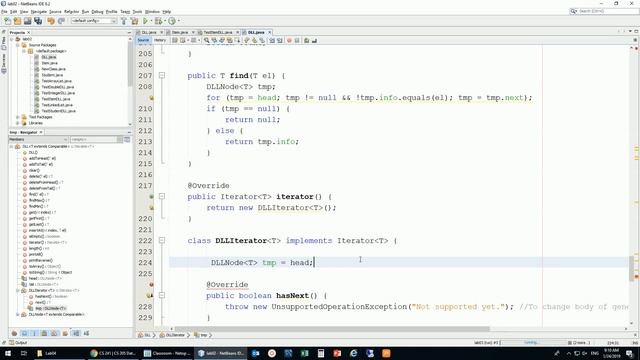Click the Last Edit editor toolbar icon
The image size is (640, 360).
point(175,40)
